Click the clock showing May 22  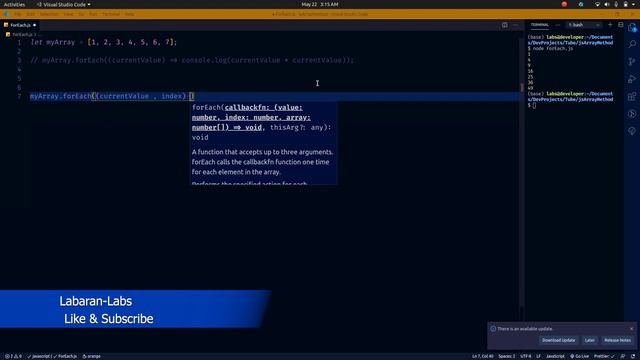[x=320, y=4]
